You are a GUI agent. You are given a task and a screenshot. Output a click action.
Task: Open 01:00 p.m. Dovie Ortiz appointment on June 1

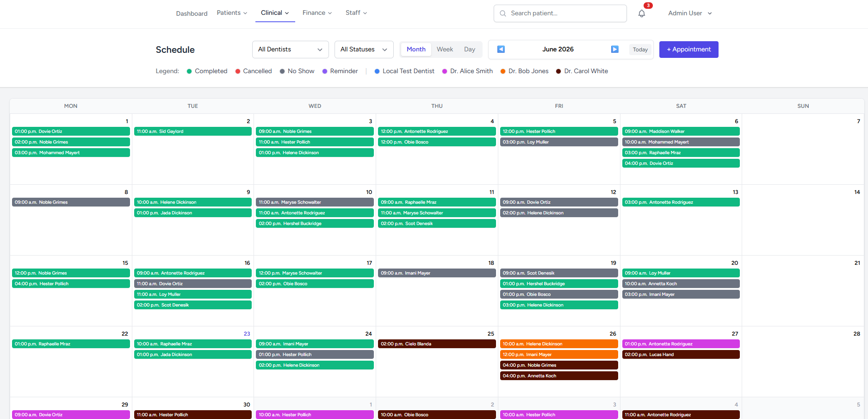pos(71,131)
